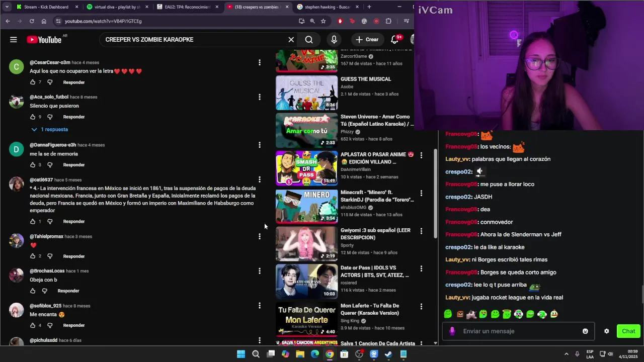Open Windows taskbar search
The height and width of the screenshot is (362, 644).
[x=256, y=354]
